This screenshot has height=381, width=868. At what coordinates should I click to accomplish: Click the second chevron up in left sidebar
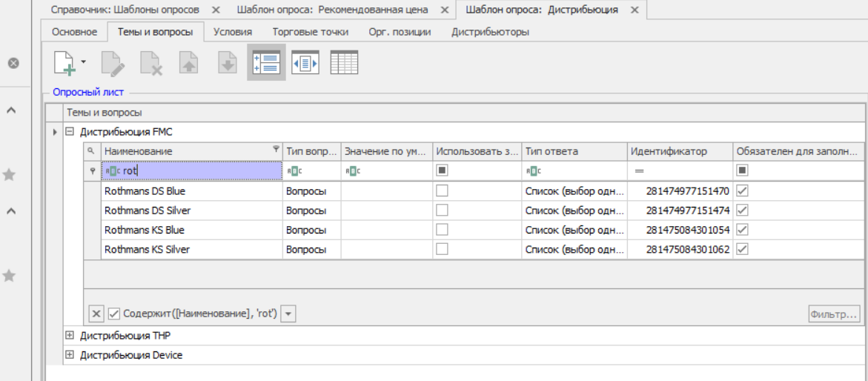click(x=10, y=211)
